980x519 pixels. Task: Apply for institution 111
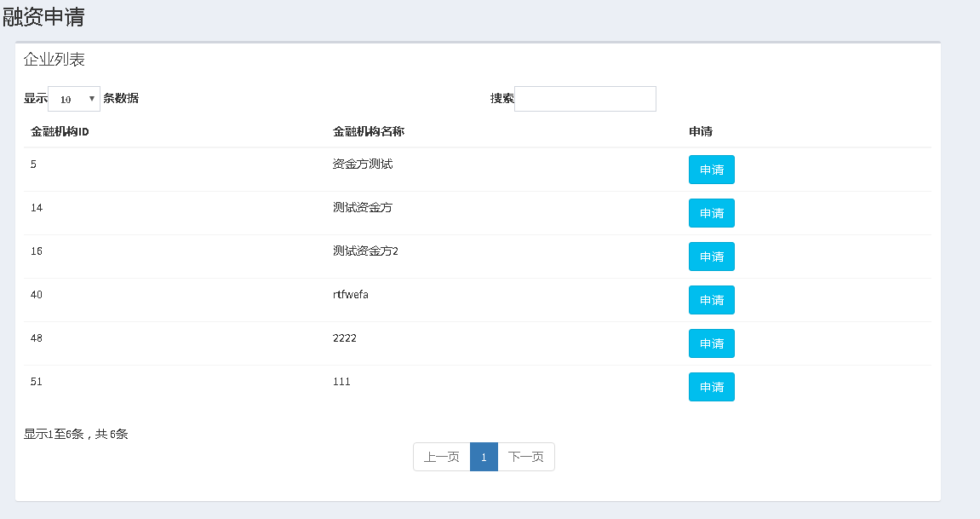coord(711,386)
